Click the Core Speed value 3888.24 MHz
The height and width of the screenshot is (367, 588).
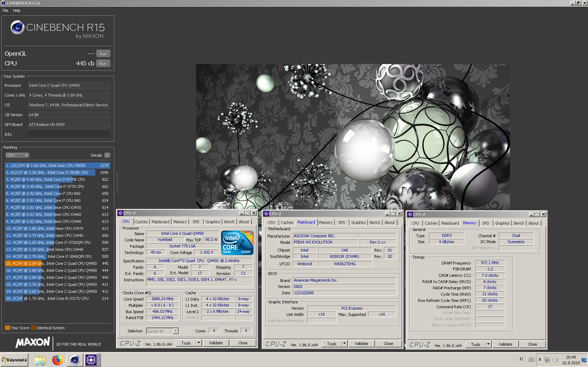[162, 299]
